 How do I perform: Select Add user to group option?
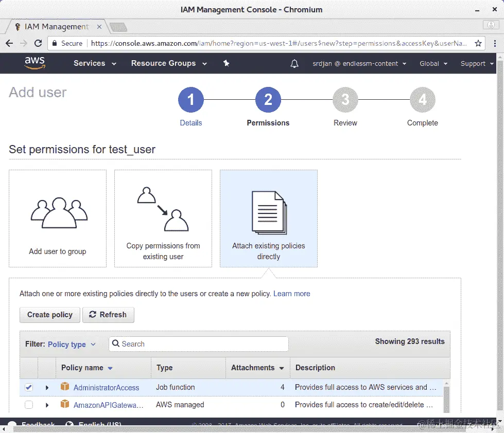[x=58, y=219]
